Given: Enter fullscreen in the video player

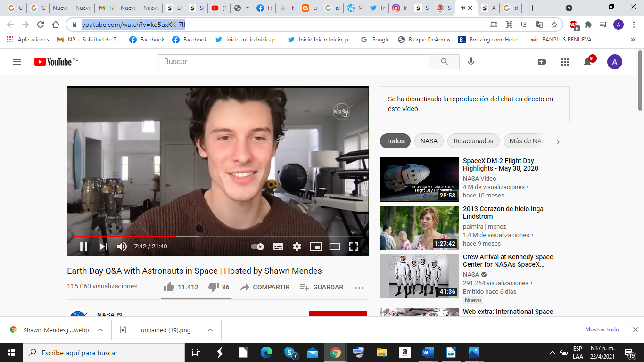Looking at the screenshot, I should pos(353,246).
